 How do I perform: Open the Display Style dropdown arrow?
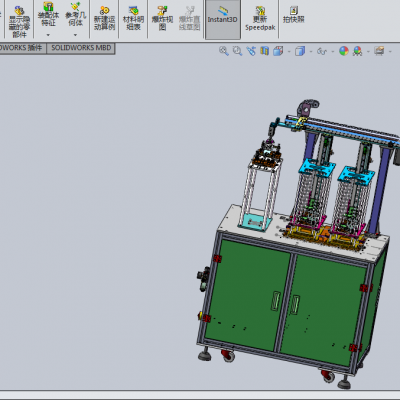310,51
